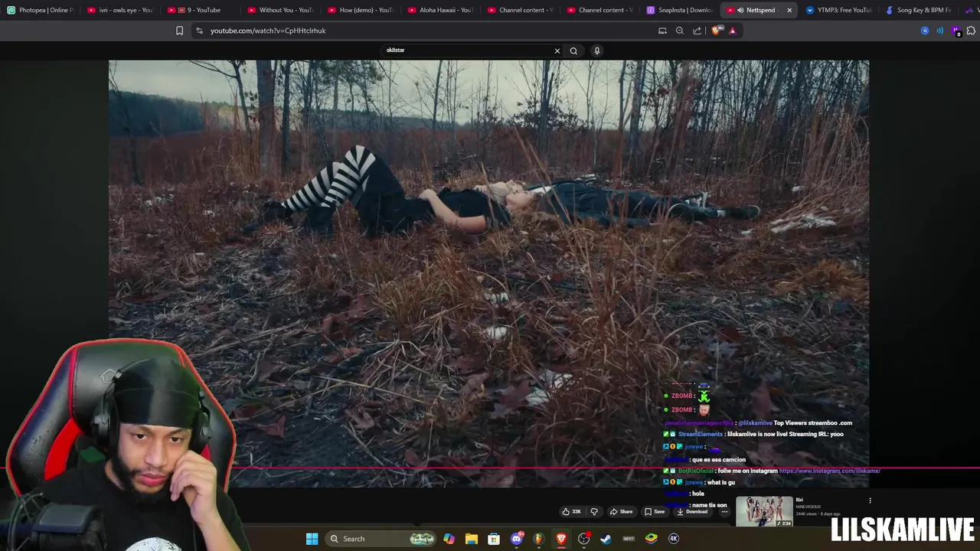Click the red video progress bar
The image size is (980, 551).
pyautogui.click(x=490, y=468)
